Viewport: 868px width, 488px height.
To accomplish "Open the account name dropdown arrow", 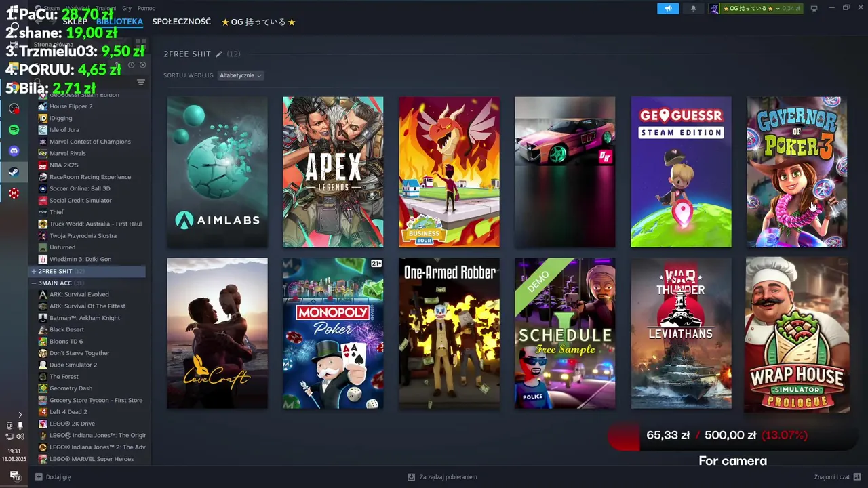I will 777,8.
